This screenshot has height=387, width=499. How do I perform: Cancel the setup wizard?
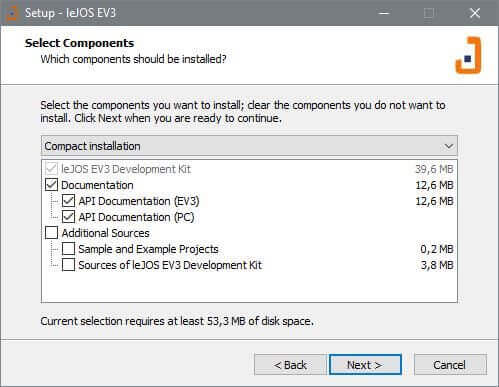tap(450, 365)
